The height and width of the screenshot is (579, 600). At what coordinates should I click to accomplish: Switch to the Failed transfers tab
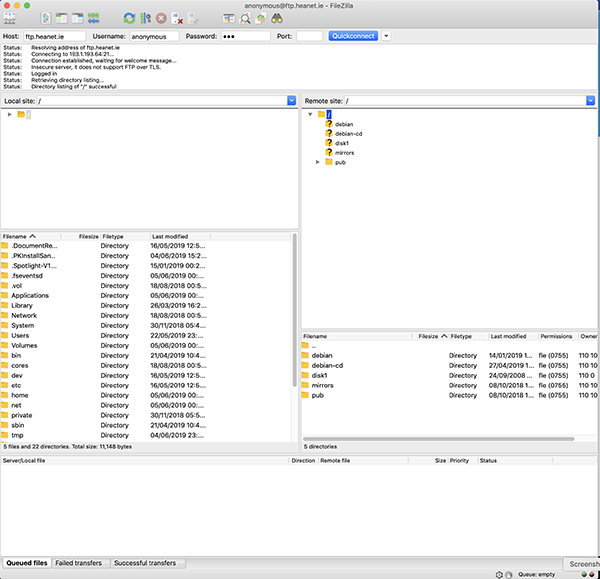(x=79, y=564)
